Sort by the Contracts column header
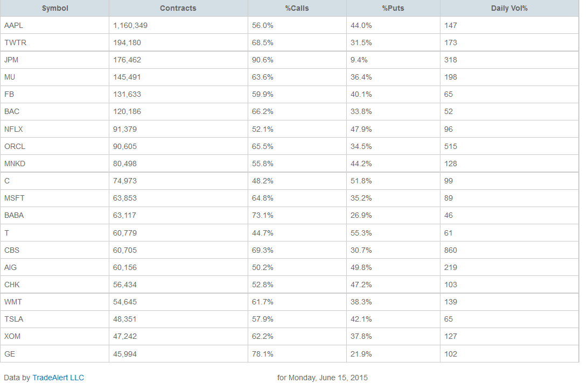Image resolution: width=588 pixels, height=391 pixels. tap(178, 8)
